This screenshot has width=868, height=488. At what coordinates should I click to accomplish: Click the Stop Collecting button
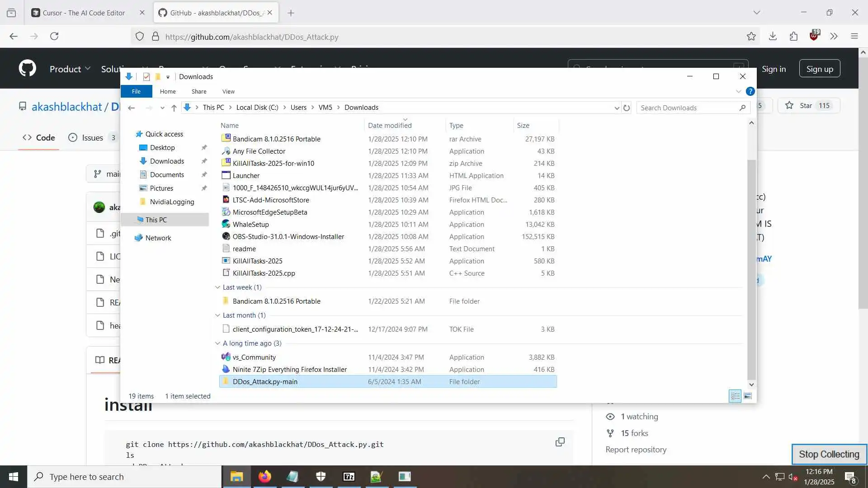[829, 454]
